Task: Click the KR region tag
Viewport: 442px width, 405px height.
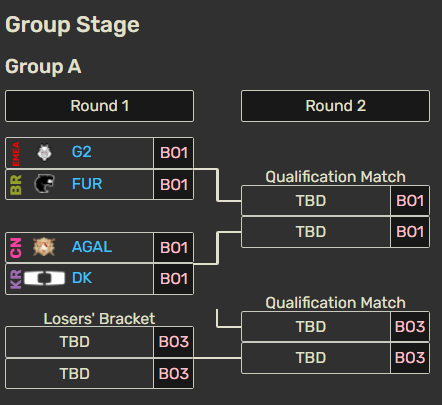Action: tap(16, 279)
